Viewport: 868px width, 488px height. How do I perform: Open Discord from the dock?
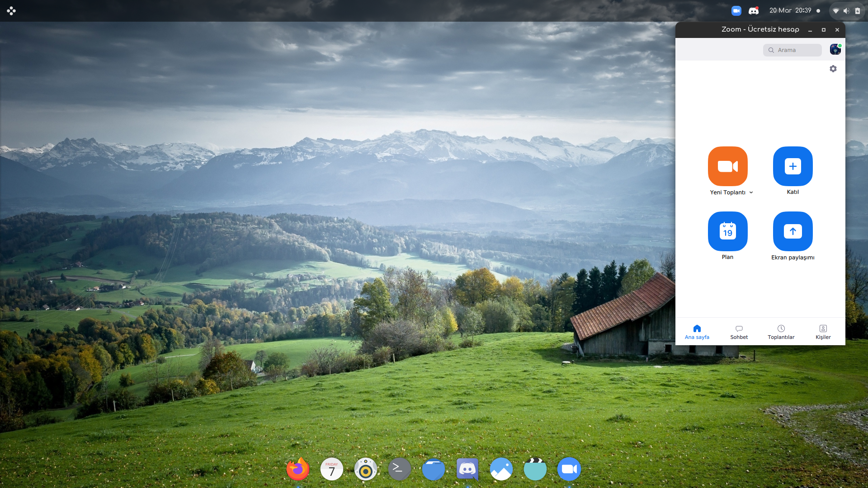[x=467, y=469]
